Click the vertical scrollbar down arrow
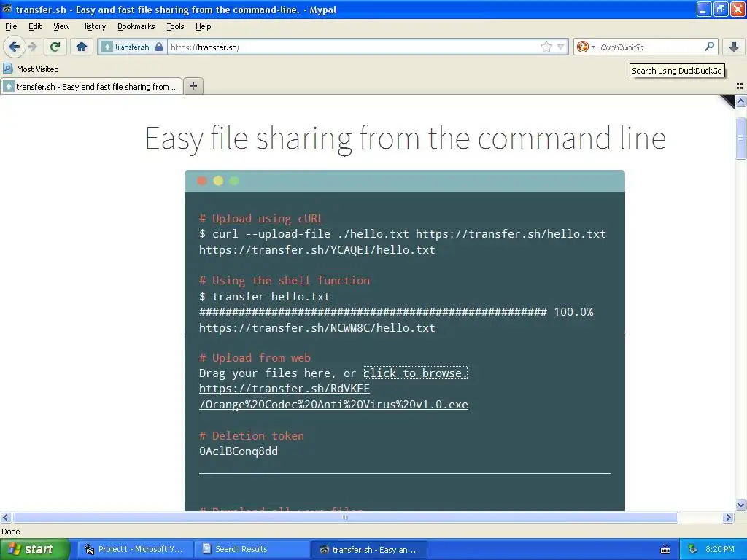 (740, 505)
